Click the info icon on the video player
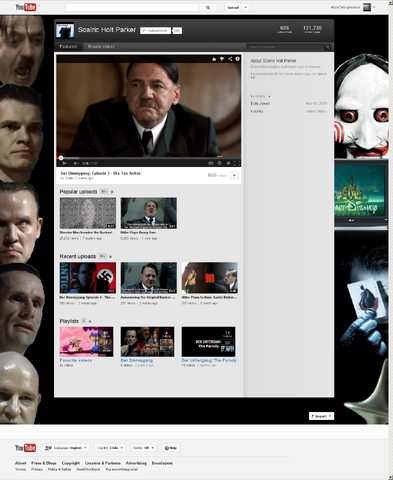This screenshot has width=393, height=480. coord(237,59)
